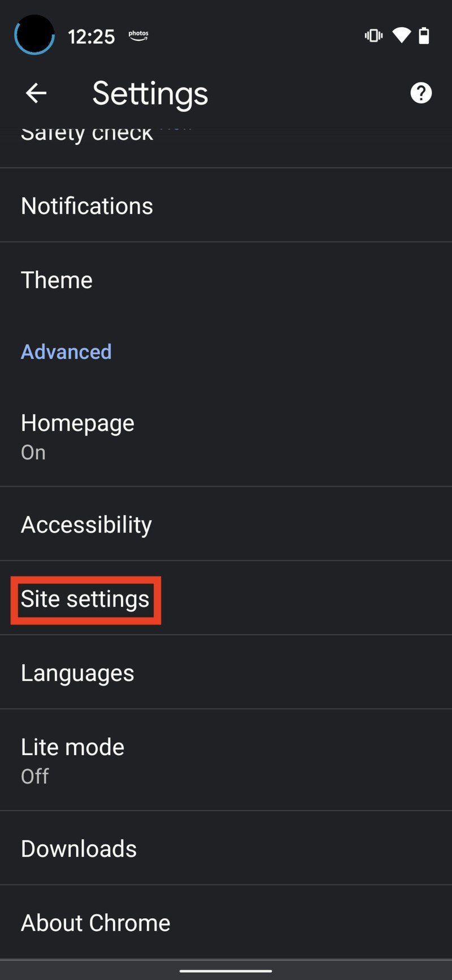This screenshot has height=980, width=452.
Task: Open the Site settings option
Action: tap(85, 600)
